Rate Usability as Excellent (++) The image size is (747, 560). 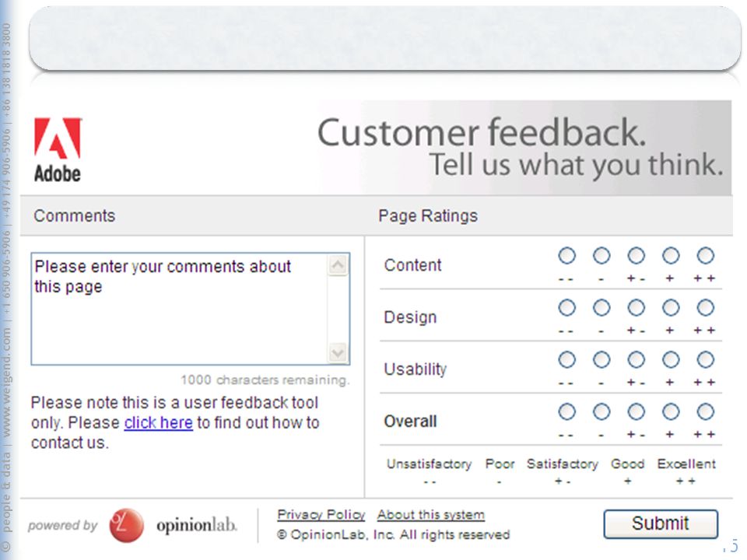pyautogui.click(x=706, y=359)
